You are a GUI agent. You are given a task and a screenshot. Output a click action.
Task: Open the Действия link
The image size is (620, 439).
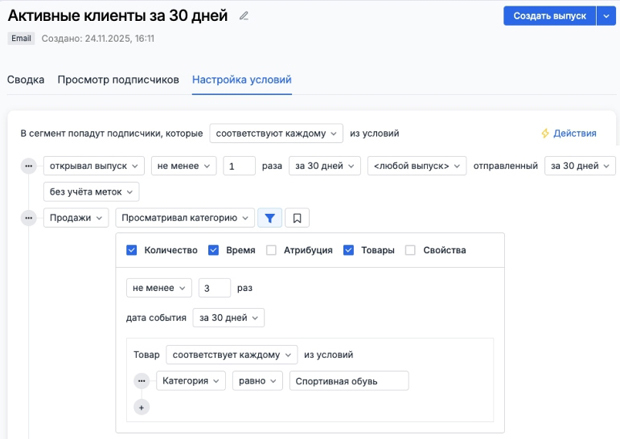coord(568,133)
